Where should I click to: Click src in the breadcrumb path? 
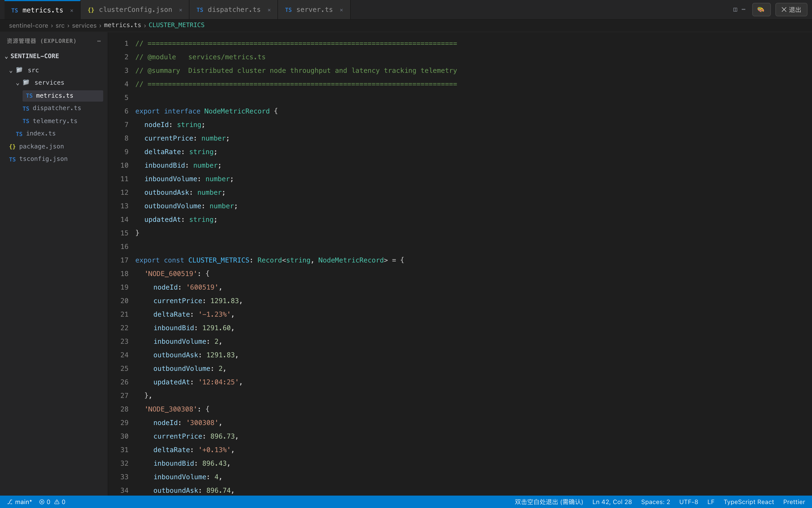[x=60, y=25]
